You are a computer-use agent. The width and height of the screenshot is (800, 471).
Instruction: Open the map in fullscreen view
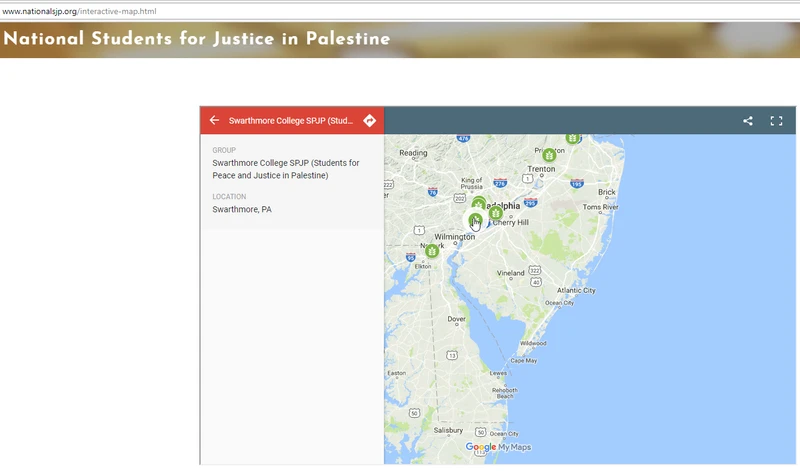[x=776, y=121]
